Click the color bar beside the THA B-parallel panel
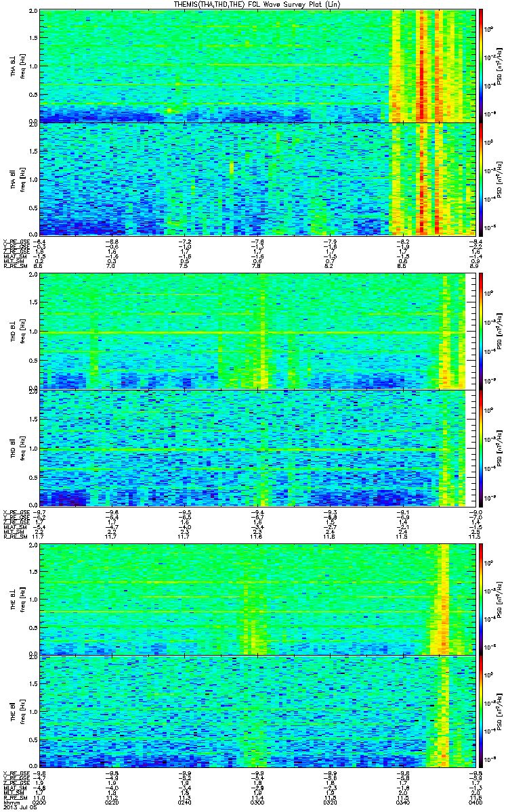 coord(482,179)
